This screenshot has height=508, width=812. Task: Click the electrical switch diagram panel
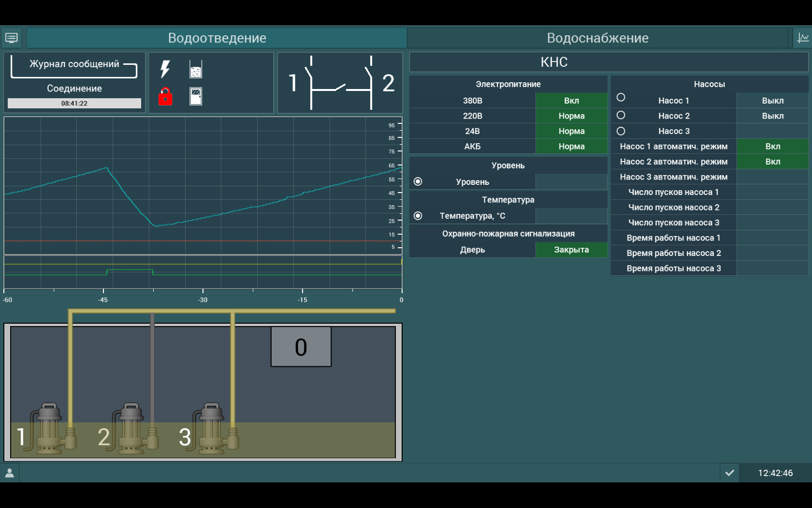point(340,83)
